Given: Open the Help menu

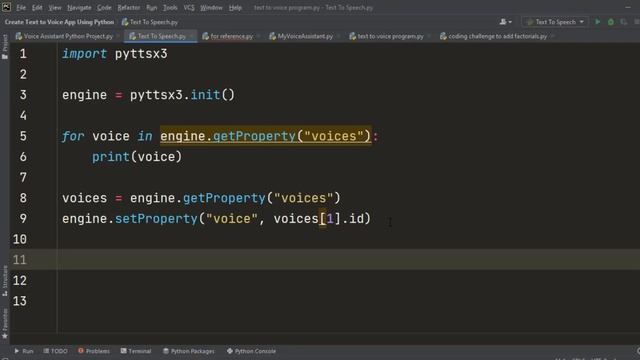Looking at the screenshot, I should [x=235, y=8].
